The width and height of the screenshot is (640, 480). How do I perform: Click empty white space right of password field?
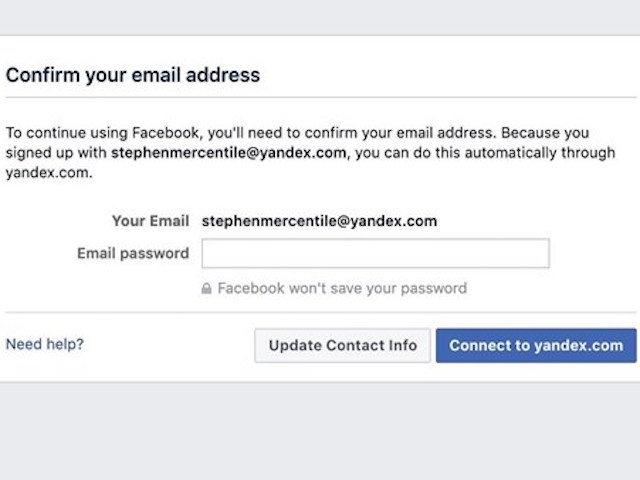click(x=595, y=253)
